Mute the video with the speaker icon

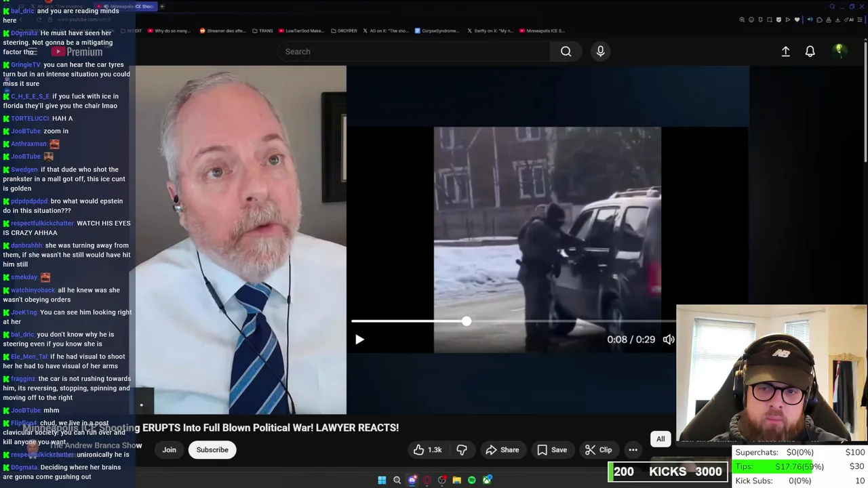click(669, 340)
